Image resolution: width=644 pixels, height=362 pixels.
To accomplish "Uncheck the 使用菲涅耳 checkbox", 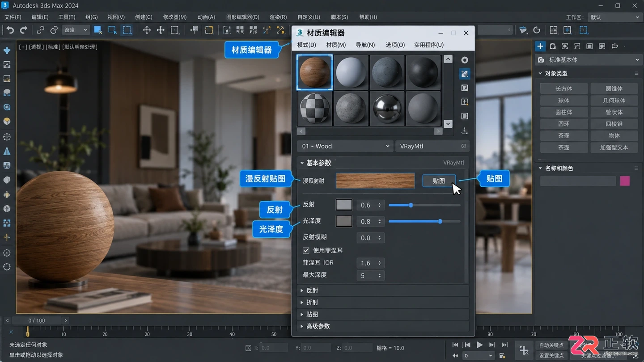I will click(306, 250).
